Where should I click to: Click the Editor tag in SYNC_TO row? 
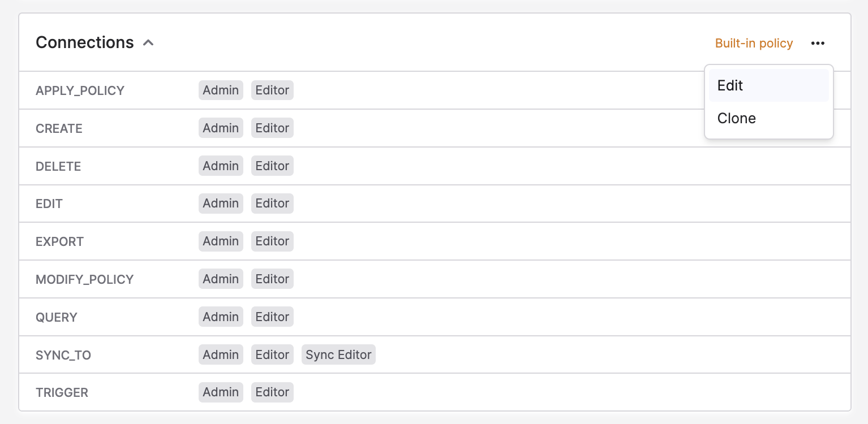272,354
